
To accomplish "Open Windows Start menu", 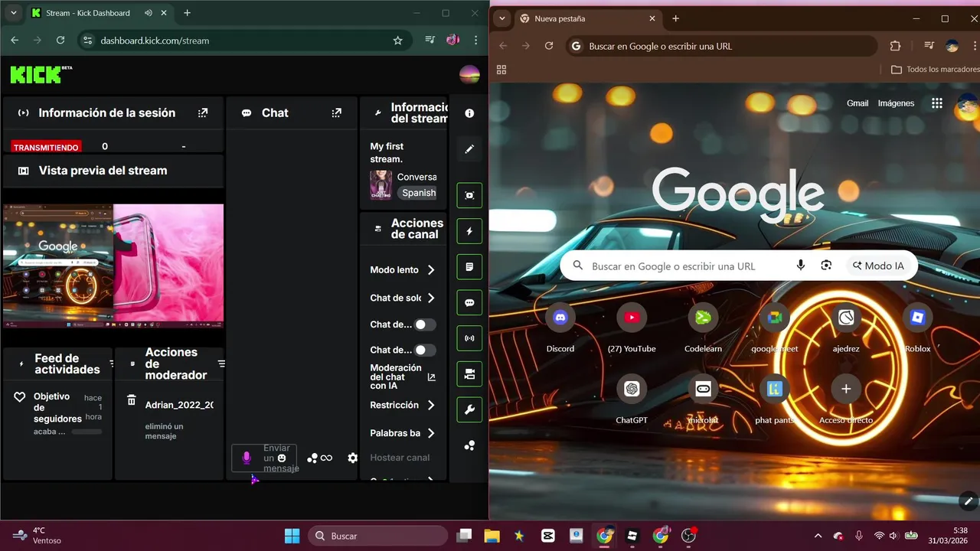I will point(292,536).
